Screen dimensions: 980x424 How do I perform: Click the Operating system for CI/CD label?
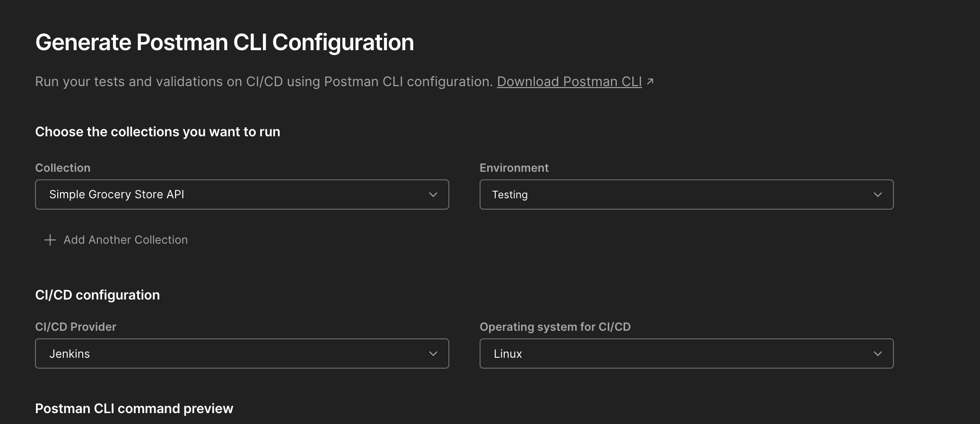tap(555, 327)
